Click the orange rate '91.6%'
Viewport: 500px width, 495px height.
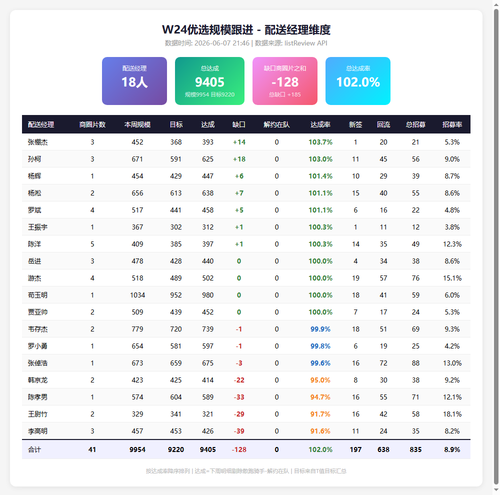click(x=320, y=431)
